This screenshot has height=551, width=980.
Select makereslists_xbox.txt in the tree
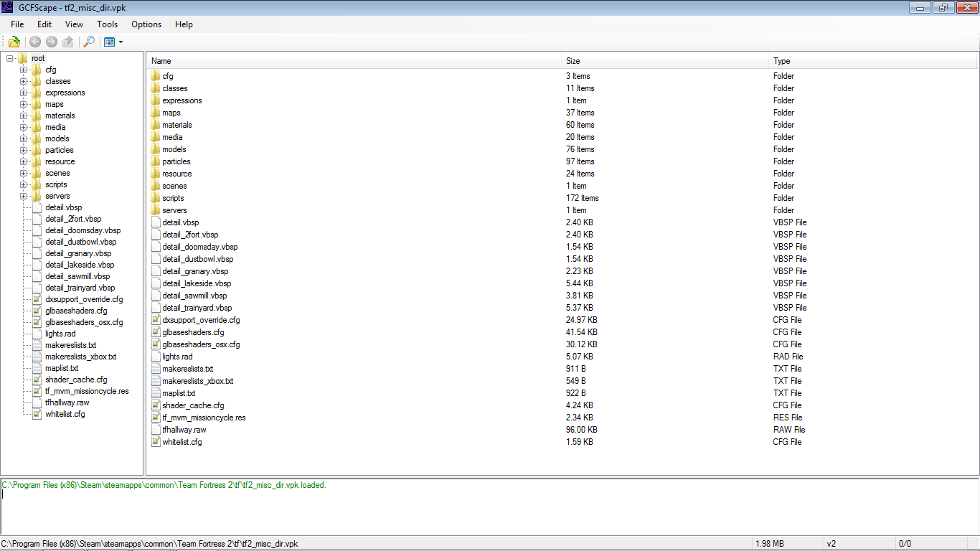click(80, 357)
